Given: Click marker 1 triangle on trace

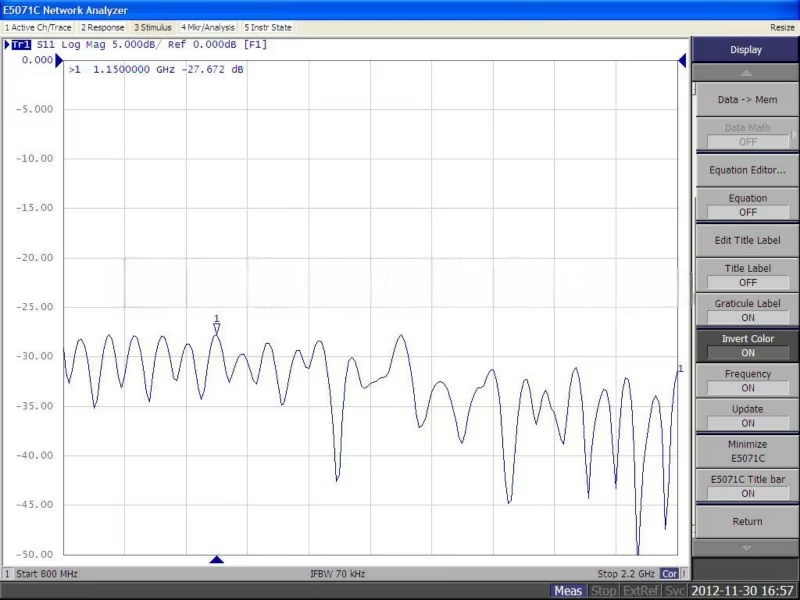Looking at the screenshot, I should [x=216, y=328].
